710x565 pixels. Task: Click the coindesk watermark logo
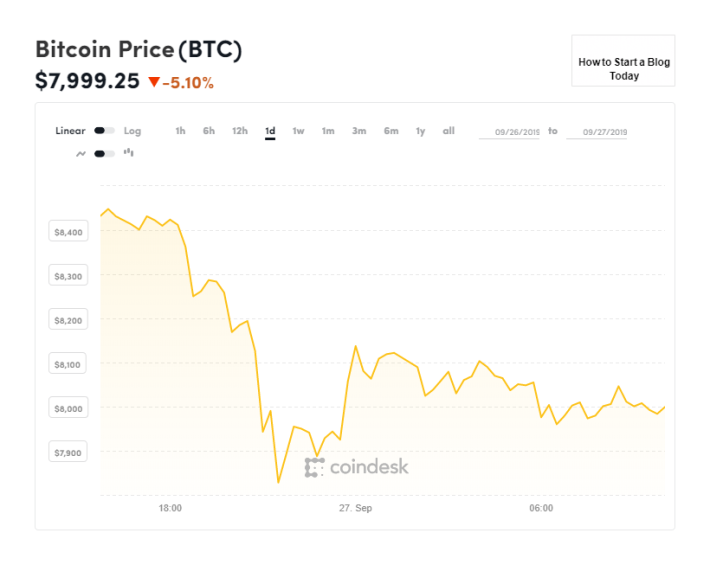[356, 467]
